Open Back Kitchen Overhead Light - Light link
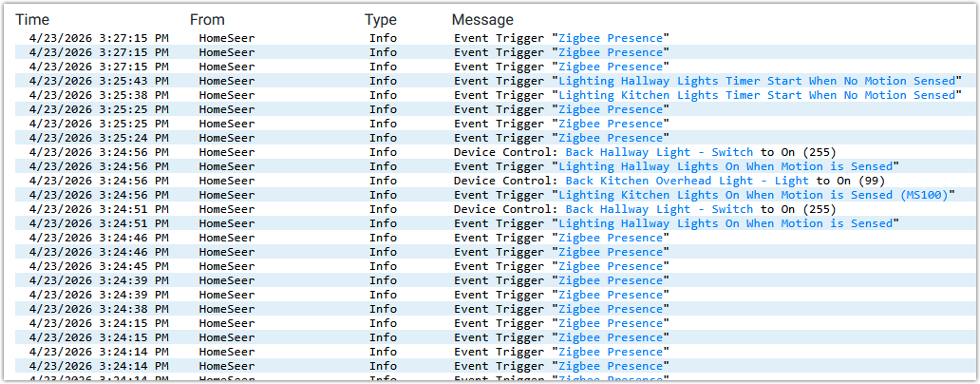The height and width of the screenshot is (384, 980). click(x=687, y=181)
